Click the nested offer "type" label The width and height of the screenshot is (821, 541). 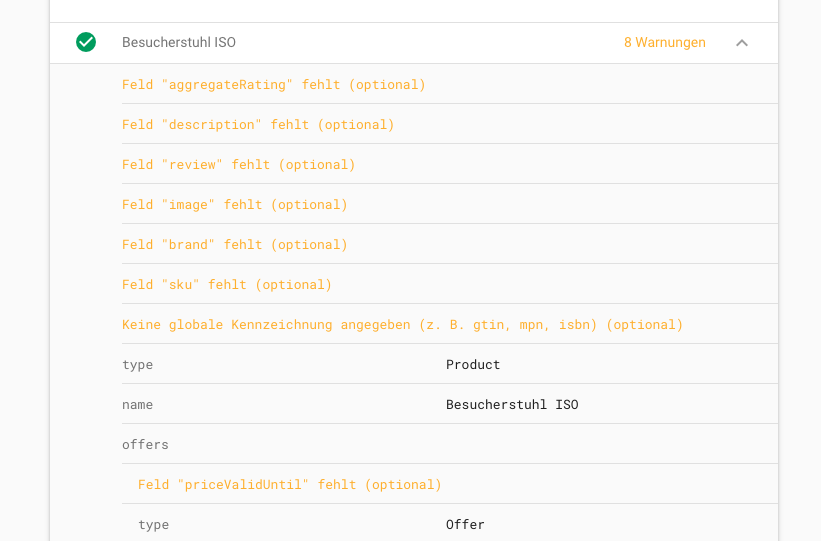154,525
